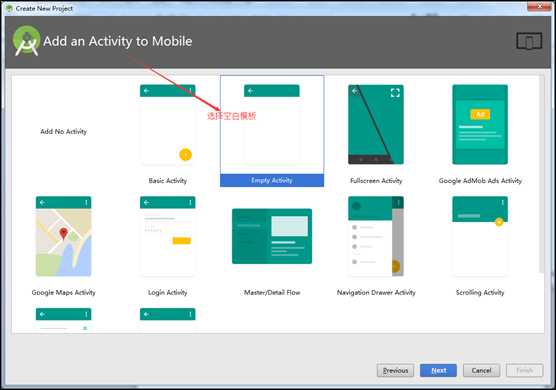Click the Create New Project title bar icon
Image resolution: width=556 pixels, height=390 pixels.
[x=9, y=8]
